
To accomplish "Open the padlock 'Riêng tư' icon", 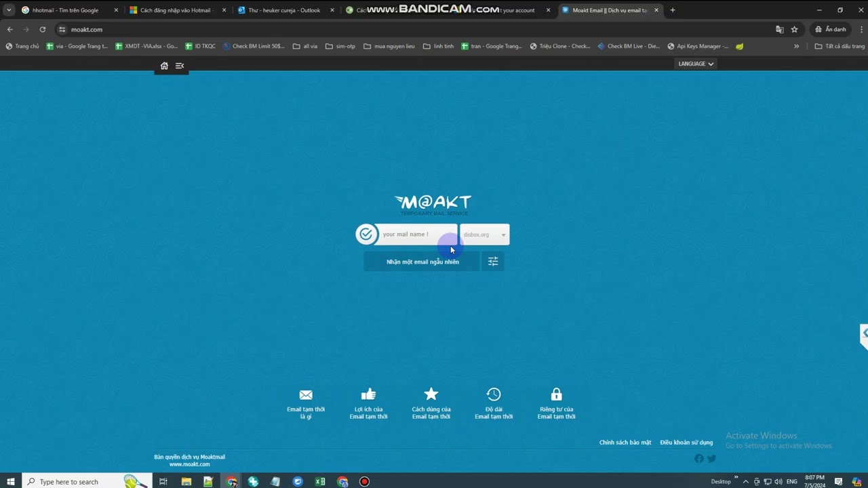I will (557, 394).
